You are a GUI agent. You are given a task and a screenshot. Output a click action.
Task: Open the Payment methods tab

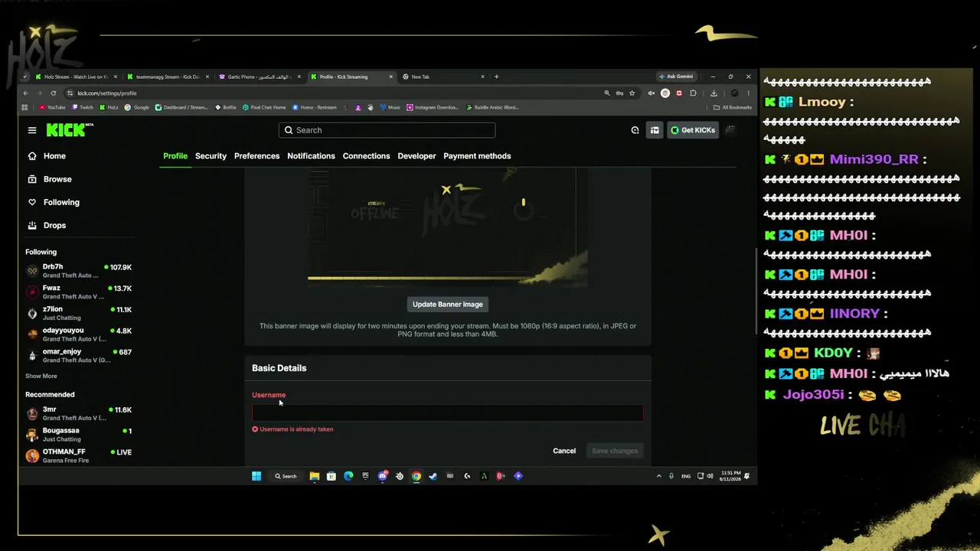click(x=477, y=156)
